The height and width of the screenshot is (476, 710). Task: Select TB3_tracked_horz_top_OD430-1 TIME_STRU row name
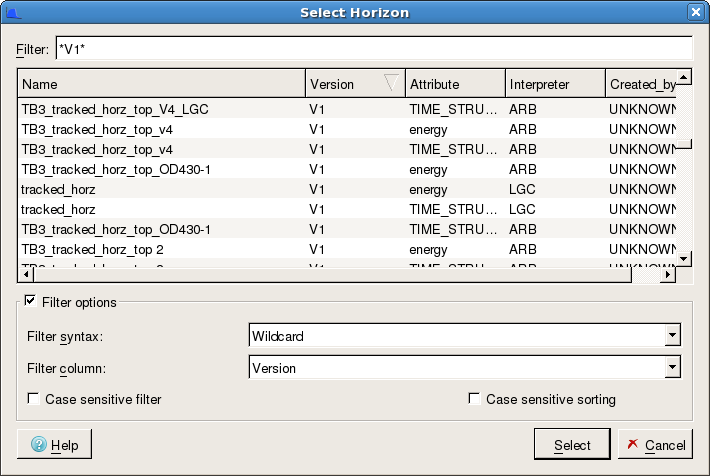pos(116,229)
